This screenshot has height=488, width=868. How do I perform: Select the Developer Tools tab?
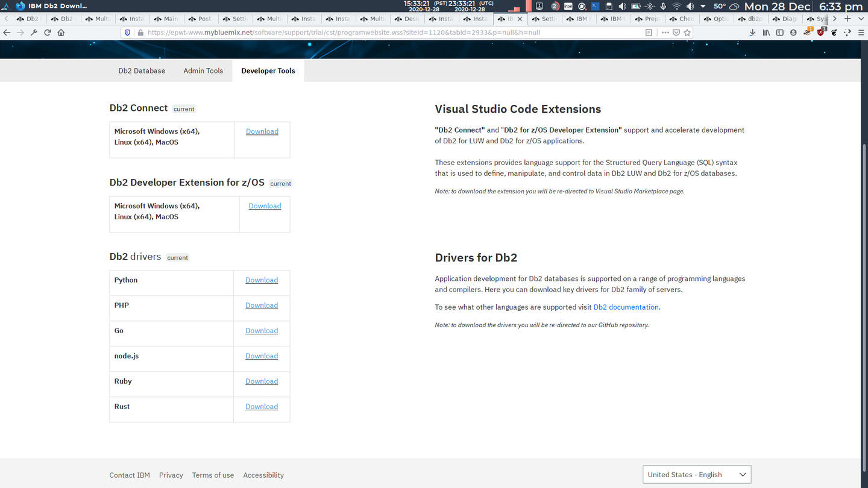268,70
